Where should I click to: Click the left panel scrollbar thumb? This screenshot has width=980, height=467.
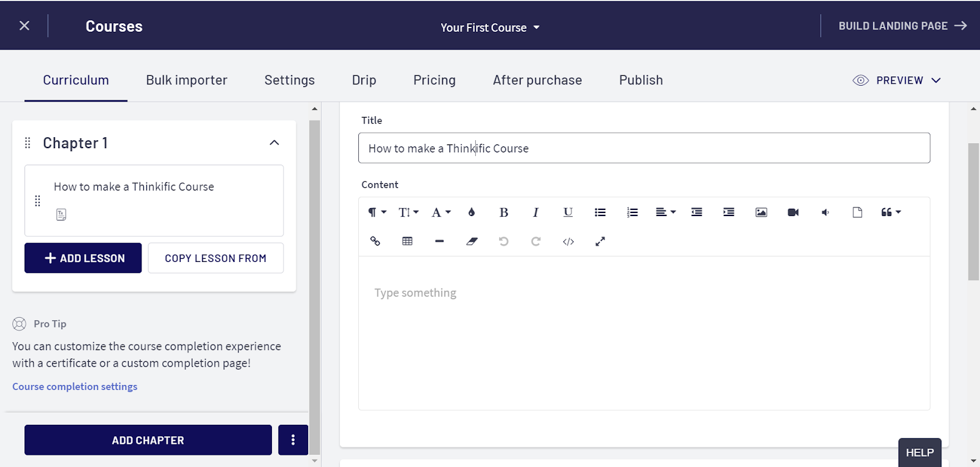tap(315, 288)
